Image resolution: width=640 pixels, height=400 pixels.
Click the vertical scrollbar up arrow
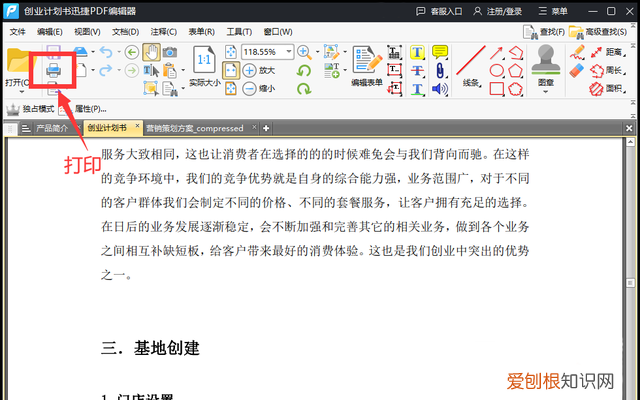tap(630, 142)
